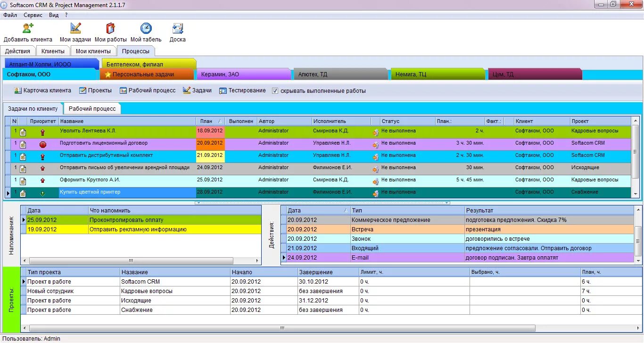Click status icon in 'Отправить дистрибутивный комплект' row

tap(376, 157)
